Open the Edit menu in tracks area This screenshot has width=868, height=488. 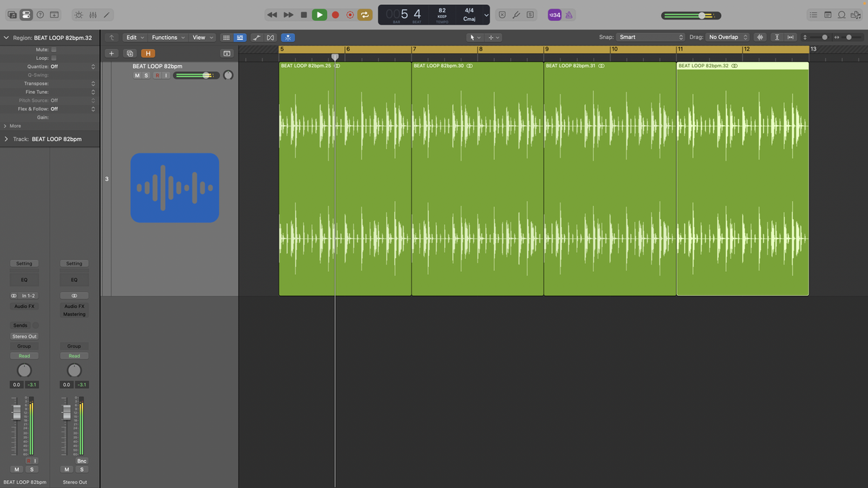[134, 38]
